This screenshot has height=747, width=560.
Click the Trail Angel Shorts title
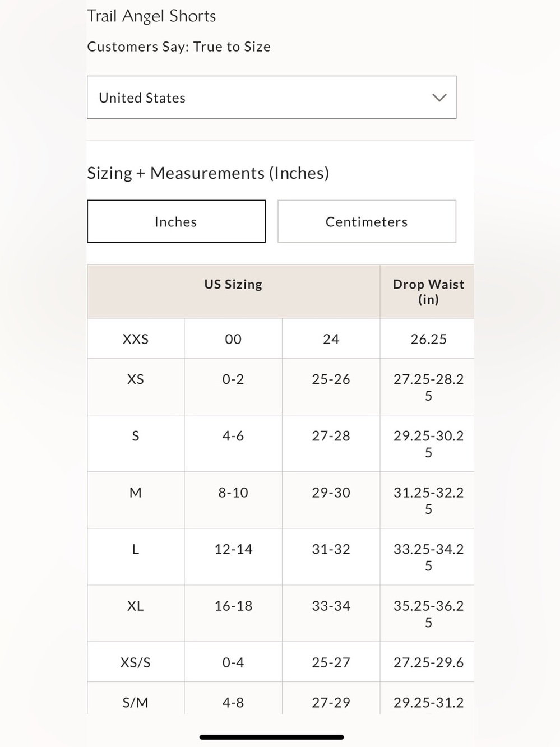[x=151, y=16]
